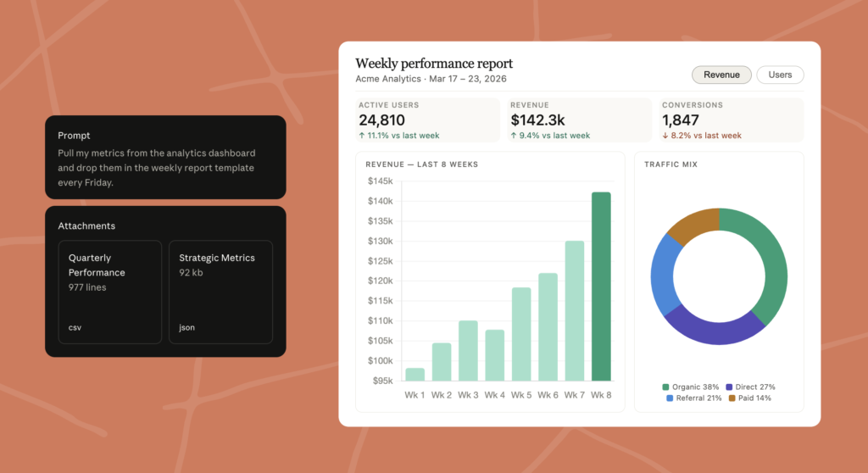Click the Direct 27% legend swatch
Image resolution: width=868 pixels, height=473 pixels.
(729, 387)
